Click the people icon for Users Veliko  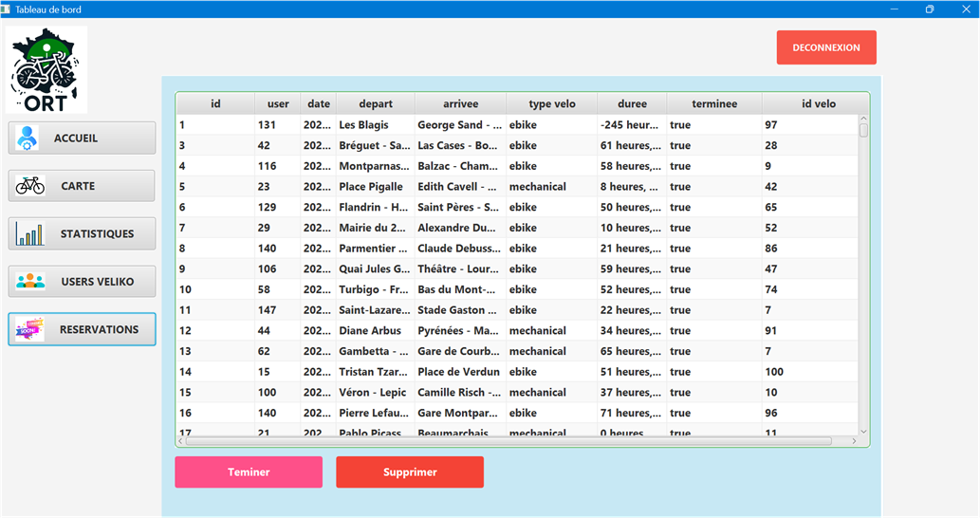30,282
